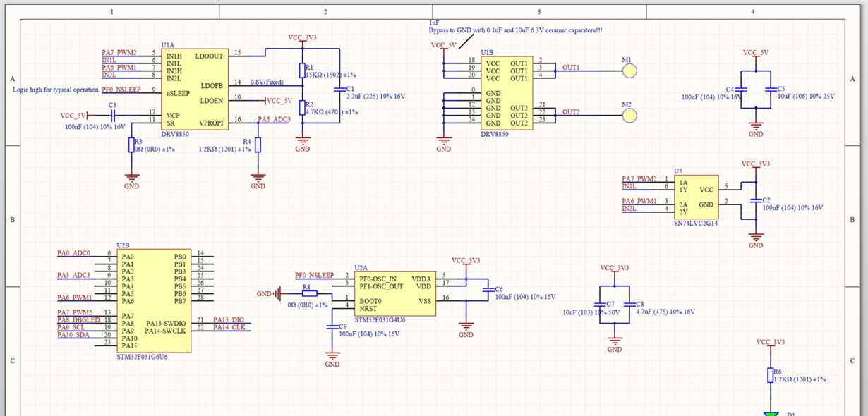Select the R2 resistor designator

click(309, 104)
